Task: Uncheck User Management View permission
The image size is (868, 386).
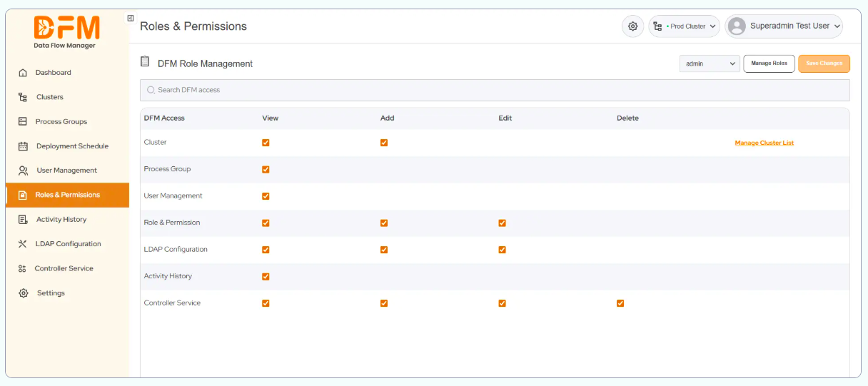Action: coord(266,196)
